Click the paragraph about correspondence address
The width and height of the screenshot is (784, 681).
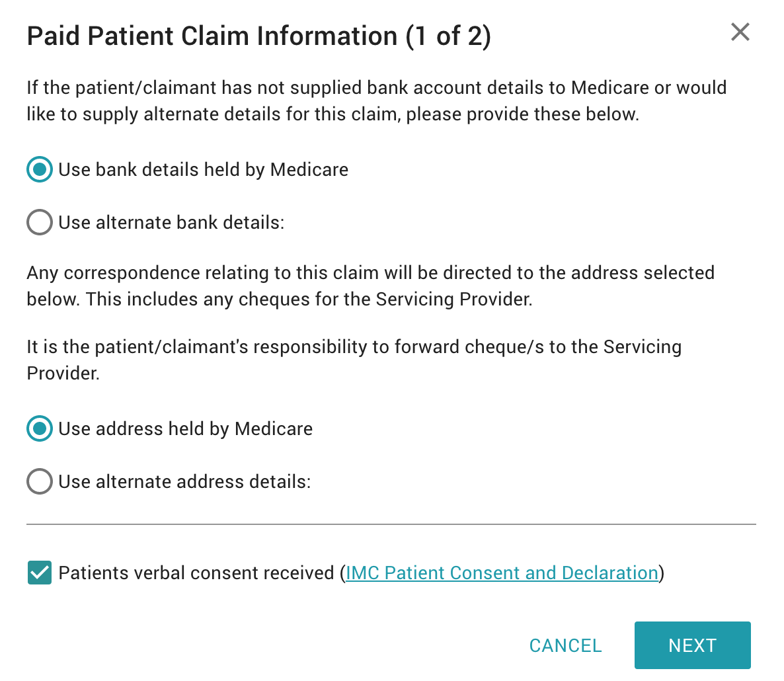click(x=370, y=286)
